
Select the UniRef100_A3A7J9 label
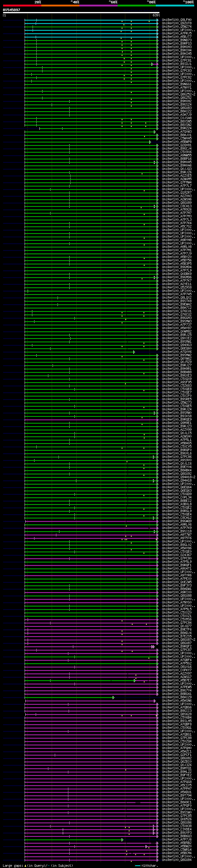point(177,115)
